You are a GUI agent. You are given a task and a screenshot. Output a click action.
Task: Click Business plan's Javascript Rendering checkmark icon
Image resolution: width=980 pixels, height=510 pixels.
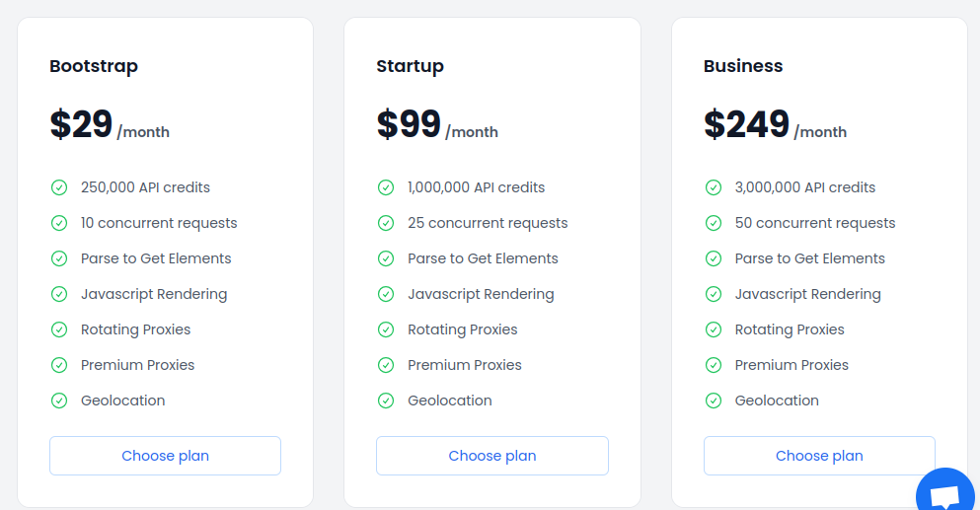click(x=714, y=294)
